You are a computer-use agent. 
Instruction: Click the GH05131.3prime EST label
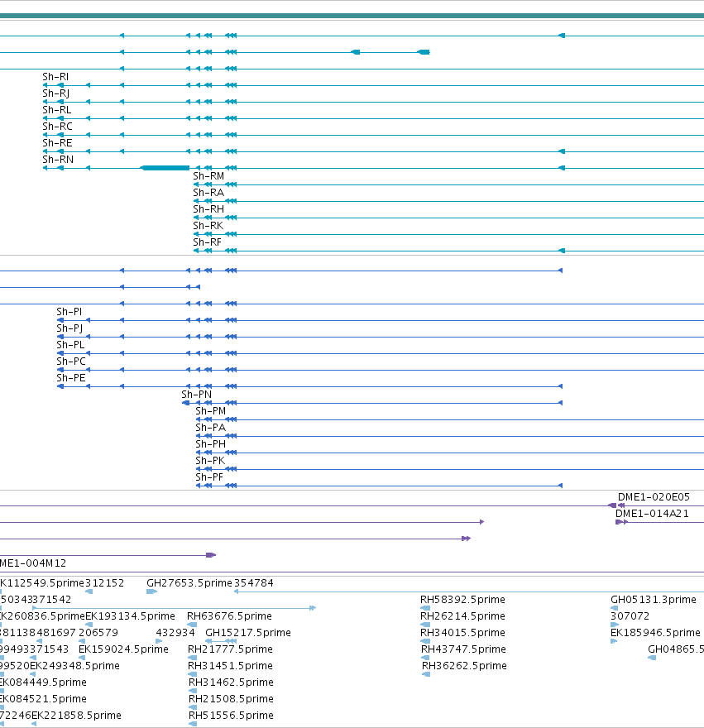(654, 600)
